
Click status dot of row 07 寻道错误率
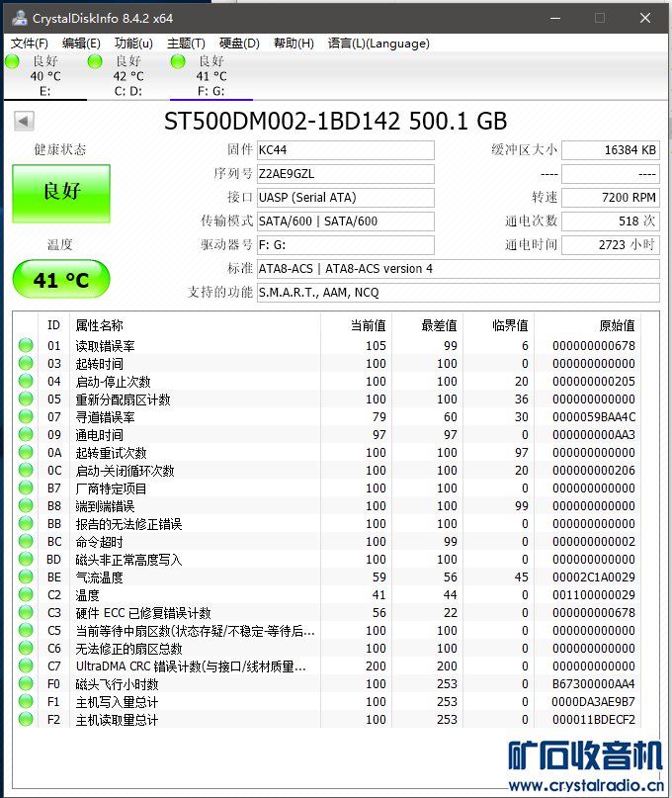pos(26,417)
